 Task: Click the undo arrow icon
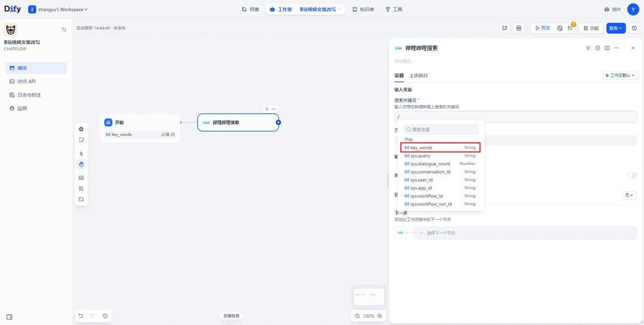click(80, 316)
